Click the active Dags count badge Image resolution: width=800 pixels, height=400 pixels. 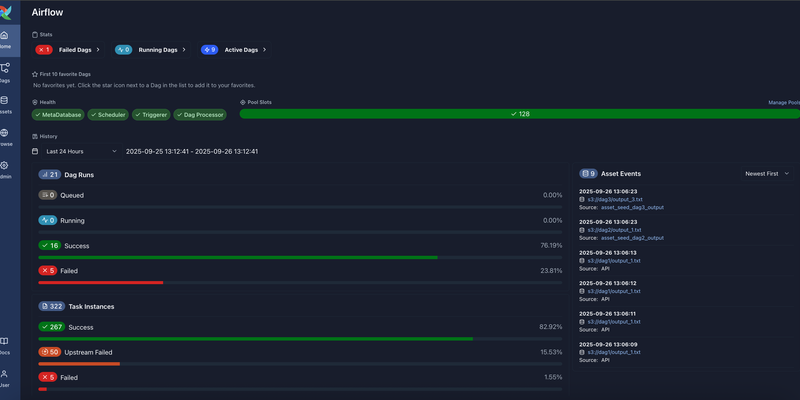coord(209,49)
